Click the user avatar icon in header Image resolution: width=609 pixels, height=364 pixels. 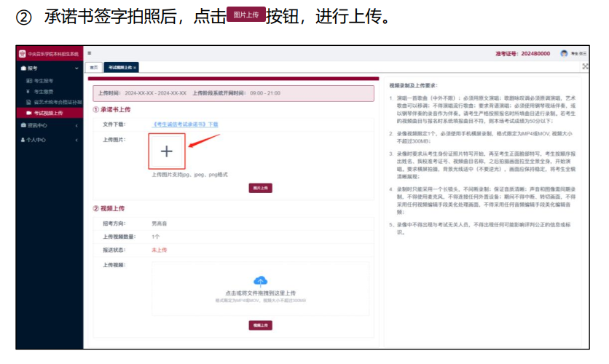(x=564, y=54)
